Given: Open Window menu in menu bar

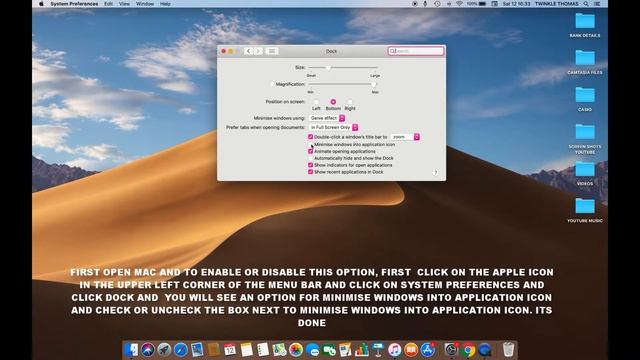Looking at the screenshot, I should (x=145, y=4).
